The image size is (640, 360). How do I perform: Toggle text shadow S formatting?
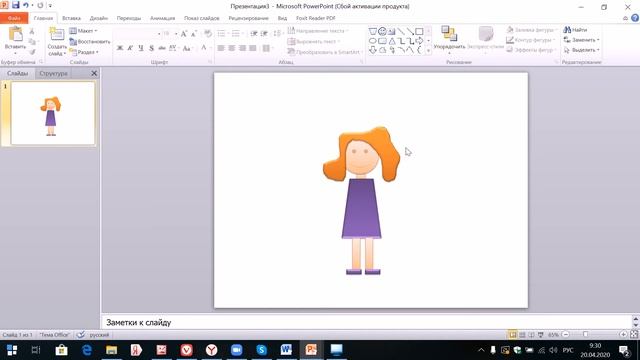click(x=151, y=48)
